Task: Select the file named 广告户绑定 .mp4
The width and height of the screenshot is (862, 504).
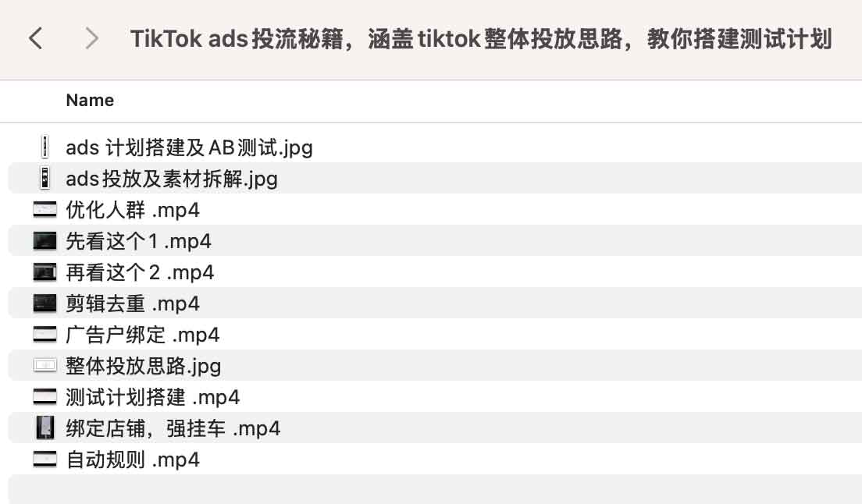Action: [142, 335]
